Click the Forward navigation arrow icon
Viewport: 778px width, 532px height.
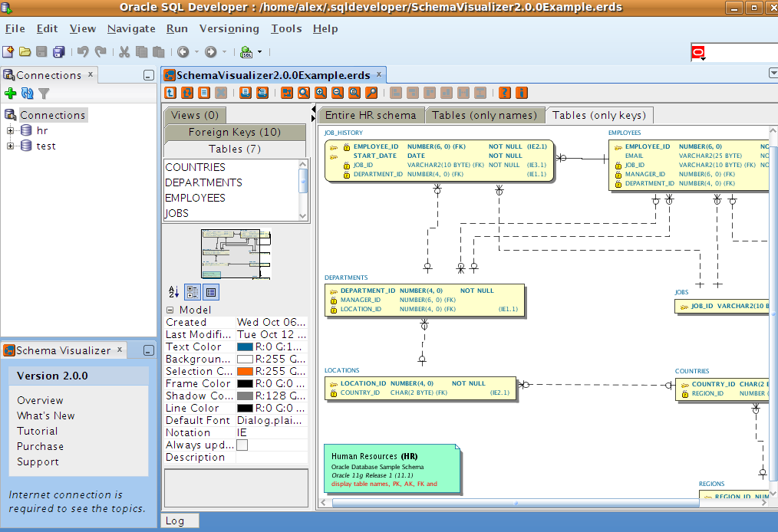click(x=211, y=51)
